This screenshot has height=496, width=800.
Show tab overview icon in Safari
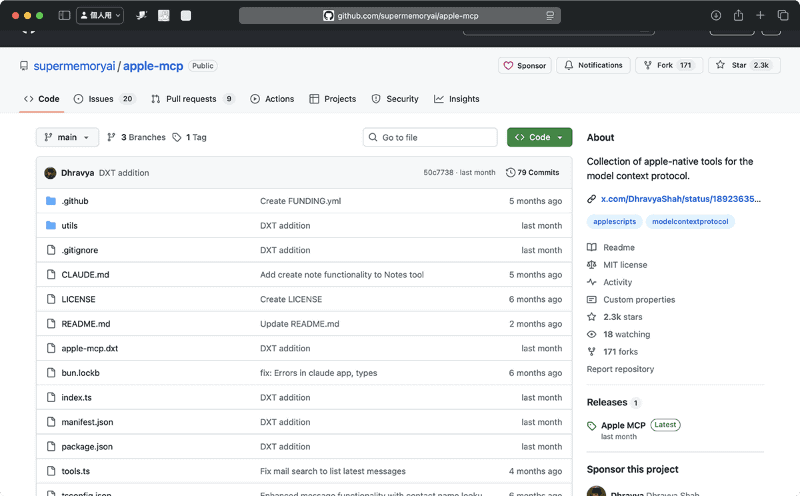(783, 15)
